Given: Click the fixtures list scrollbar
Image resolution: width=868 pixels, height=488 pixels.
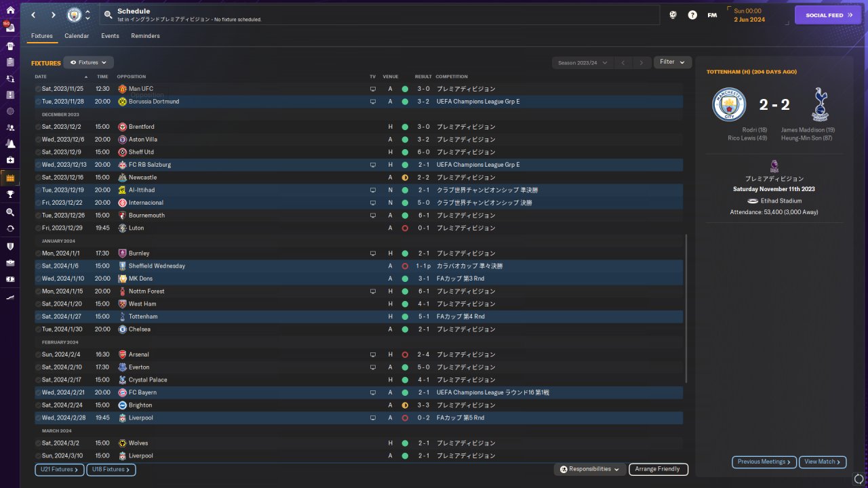Looking at the screenshot, I should click(687, 308).
